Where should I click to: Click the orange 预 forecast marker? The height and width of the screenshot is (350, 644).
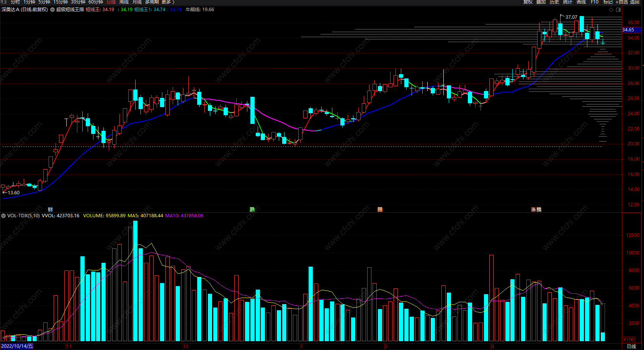(380, 209)
